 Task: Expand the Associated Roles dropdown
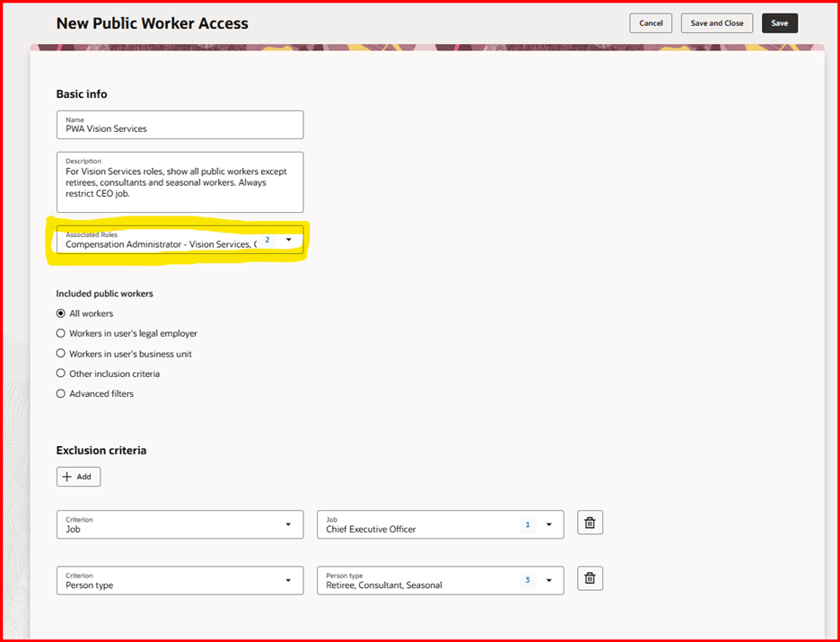coord(289,240)
